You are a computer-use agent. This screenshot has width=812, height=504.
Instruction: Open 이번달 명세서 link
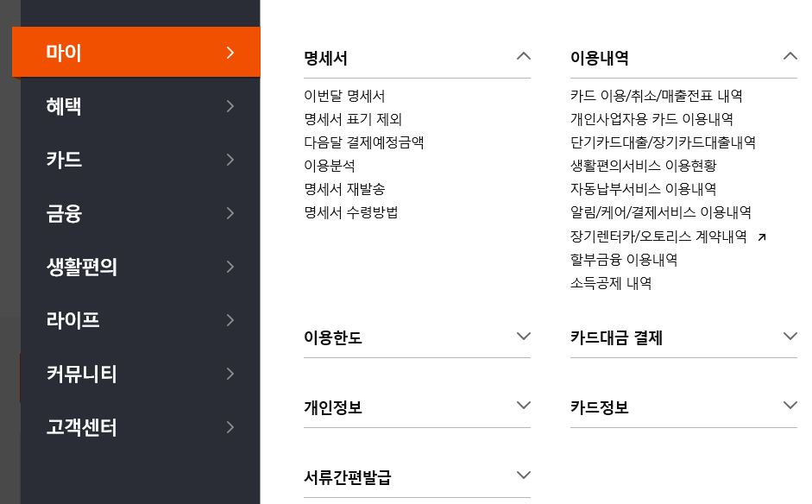point(344,96)
